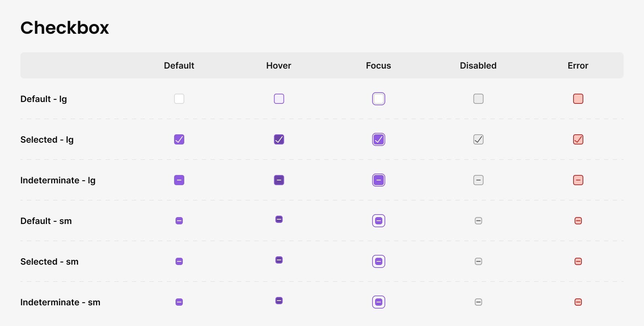Click the Error Indeterminate - lg checkbox
Image resolution: width=644 pixels, height=326 pixels.
tap(578, 180)
